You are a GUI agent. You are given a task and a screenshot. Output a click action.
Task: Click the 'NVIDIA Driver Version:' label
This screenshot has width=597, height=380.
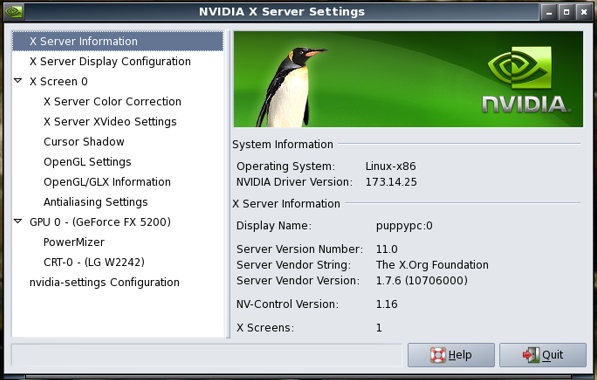(x=294, y=182)
